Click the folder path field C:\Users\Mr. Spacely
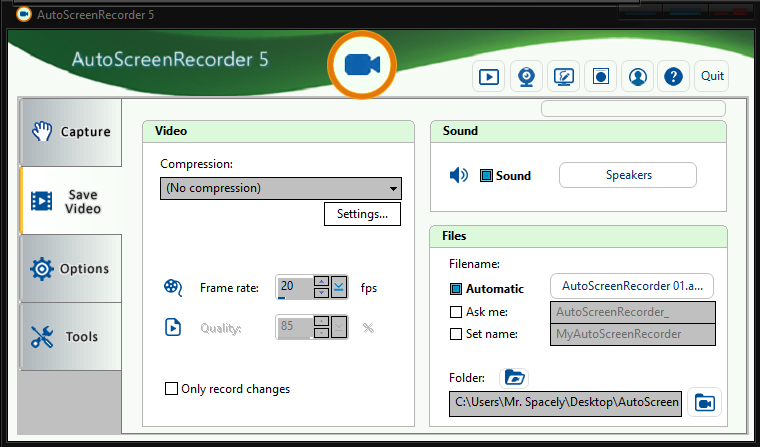Screen dimensions: 760x447 point(565,403)
